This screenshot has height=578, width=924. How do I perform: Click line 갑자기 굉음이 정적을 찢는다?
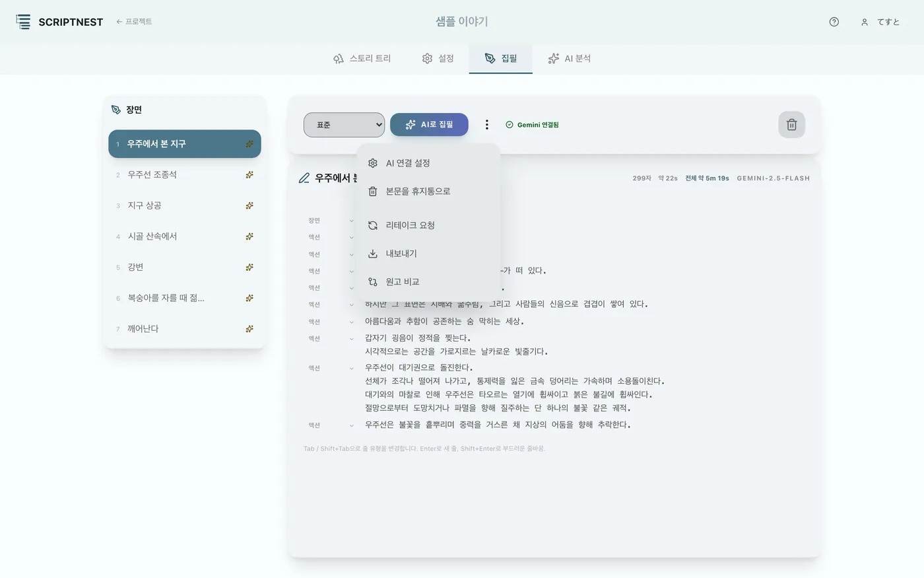pyautogui.click(x=418, y=338)
